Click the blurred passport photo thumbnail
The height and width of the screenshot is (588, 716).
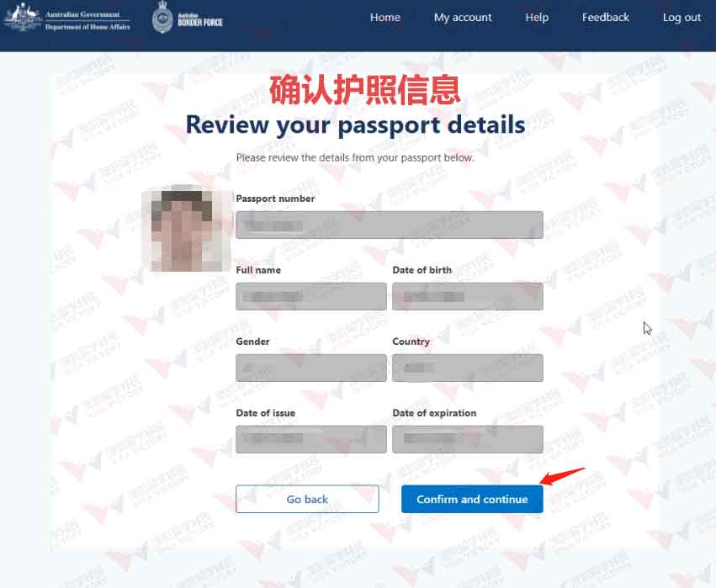pyautogui.click(x=186, y=228)
